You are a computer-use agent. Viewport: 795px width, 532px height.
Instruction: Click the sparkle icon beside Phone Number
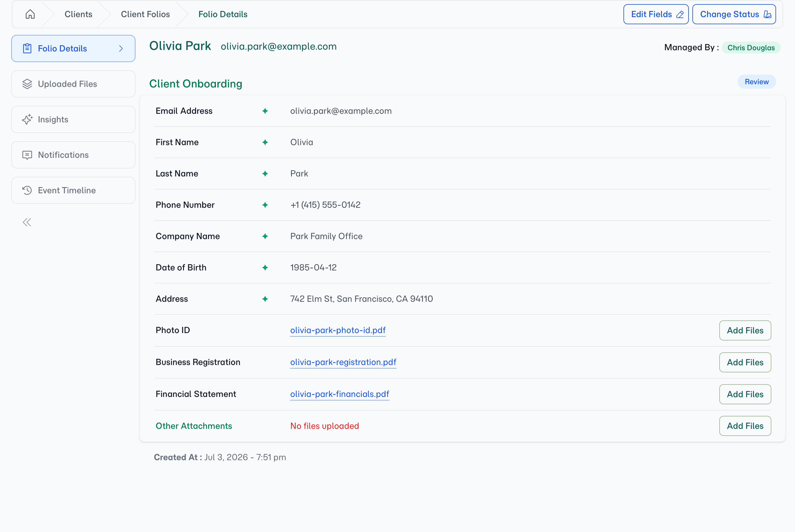click(265, 205)
